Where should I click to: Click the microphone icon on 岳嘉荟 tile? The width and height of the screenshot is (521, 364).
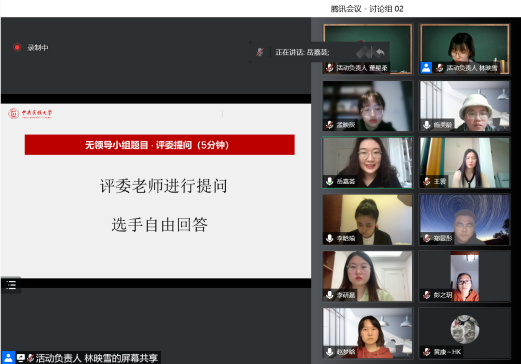(330, 181)
